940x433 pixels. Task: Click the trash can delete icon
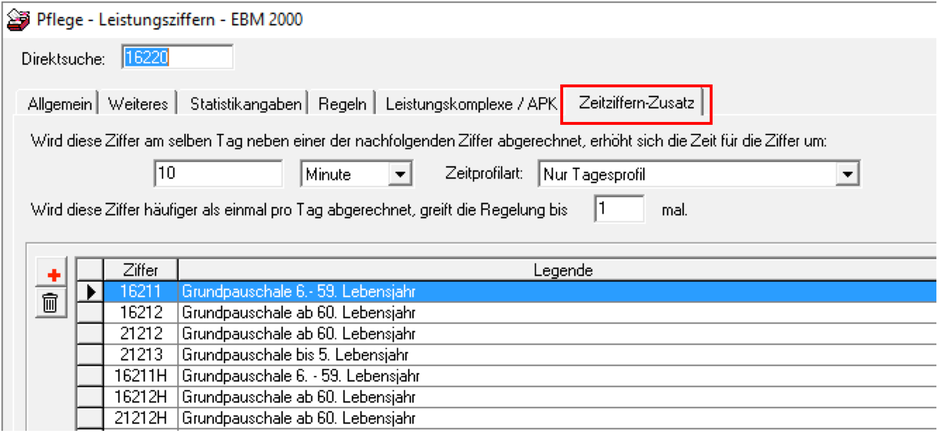[50, 303]
